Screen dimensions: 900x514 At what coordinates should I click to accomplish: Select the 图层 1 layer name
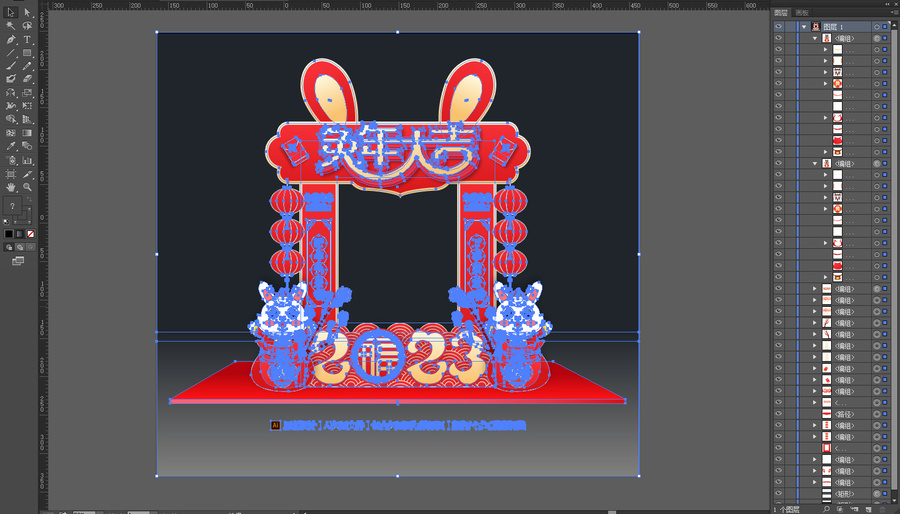[x=833, y=27]
